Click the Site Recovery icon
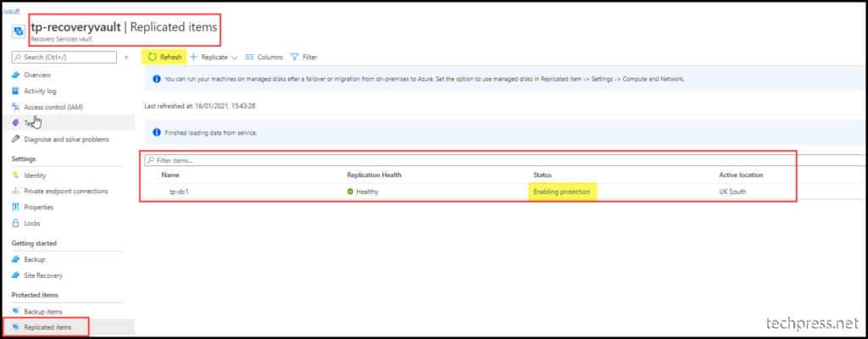This screenshot has width=868, height=339. [x=16, y=275]
